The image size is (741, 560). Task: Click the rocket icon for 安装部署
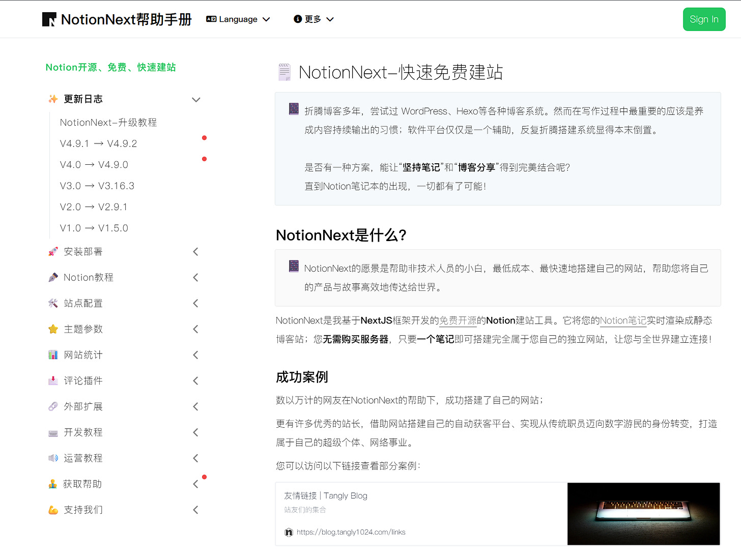53,251
